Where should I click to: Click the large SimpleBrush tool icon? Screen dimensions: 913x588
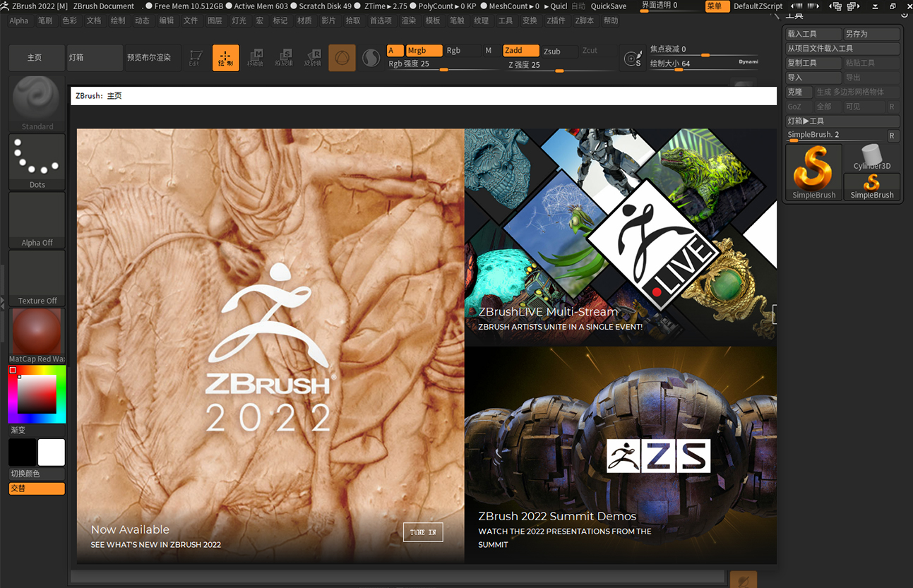[x=813, y=172]
